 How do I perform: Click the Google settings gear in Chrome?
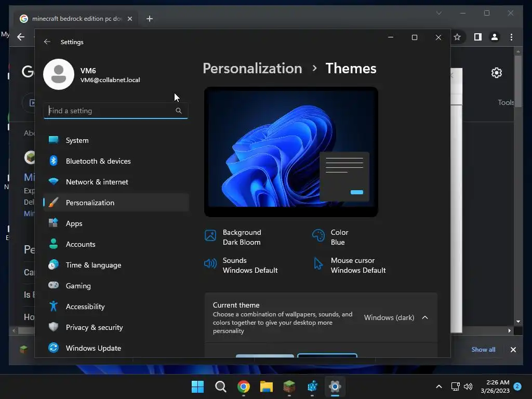coord(496,73)
